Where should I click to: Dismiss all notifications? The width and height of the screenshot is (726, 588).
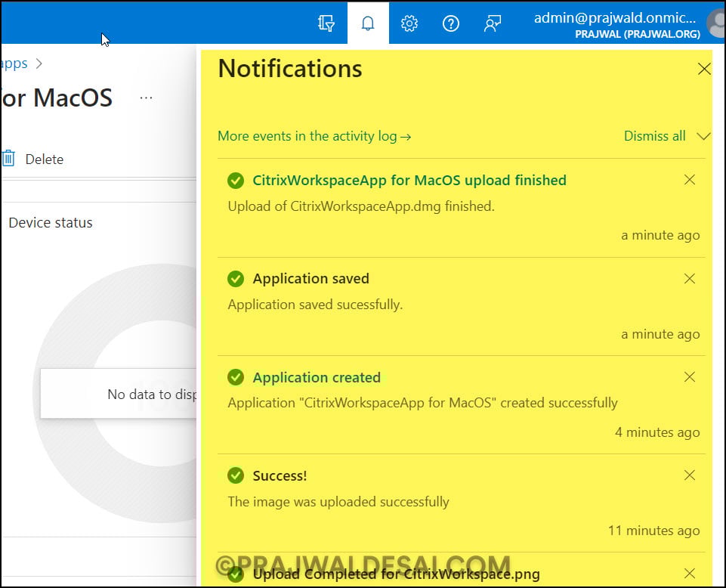(x=655, y=136)
